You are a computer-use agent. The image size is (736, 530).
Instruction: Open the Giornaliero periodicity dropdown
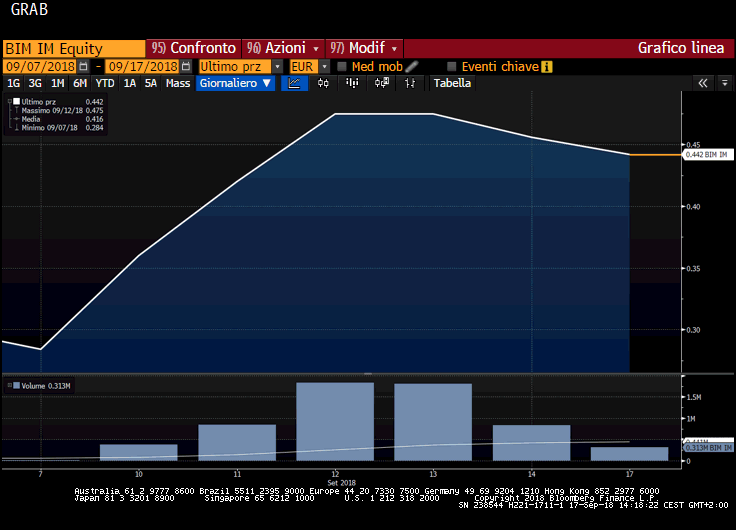tap(235, 84)
